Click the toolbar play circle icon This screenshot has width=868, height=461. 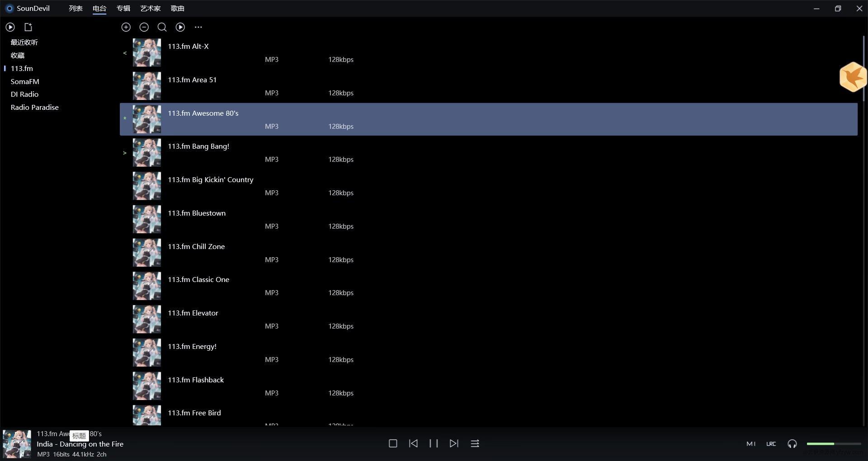180,27
